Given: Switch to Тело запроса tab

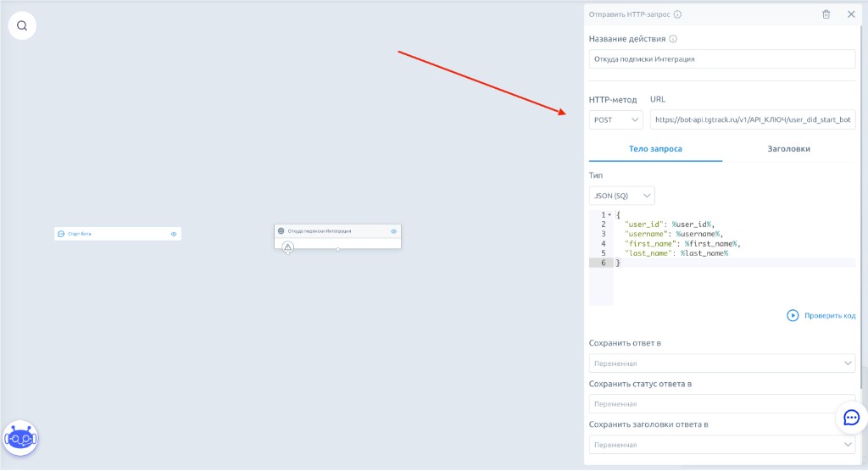Looking at the screenshot, I should click(655, 149).
